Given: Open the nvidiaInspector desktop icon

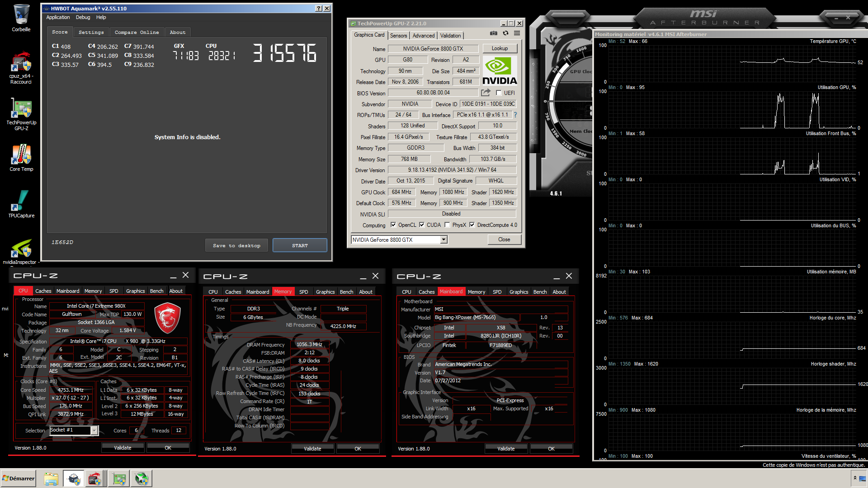Looking at the screenshot, I should [x=21, y=251].
